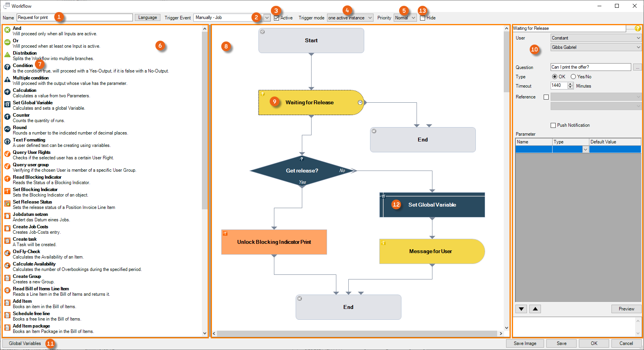
Task: Uncheck the Active checkbox
Action: point(276,18)
